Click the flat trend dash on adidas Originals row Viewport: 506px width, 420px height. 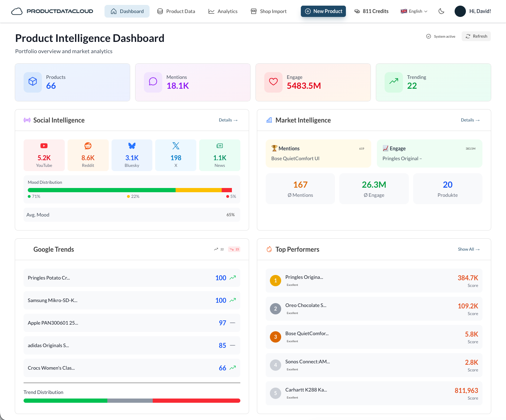click(233, 345)
